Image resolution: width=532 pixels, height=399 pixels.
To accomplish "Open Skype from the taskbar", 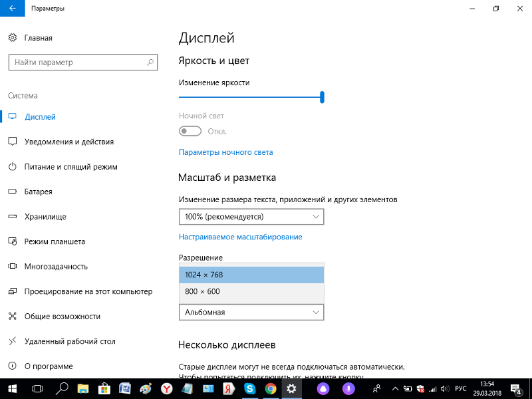I will click(x=250, y=389).
